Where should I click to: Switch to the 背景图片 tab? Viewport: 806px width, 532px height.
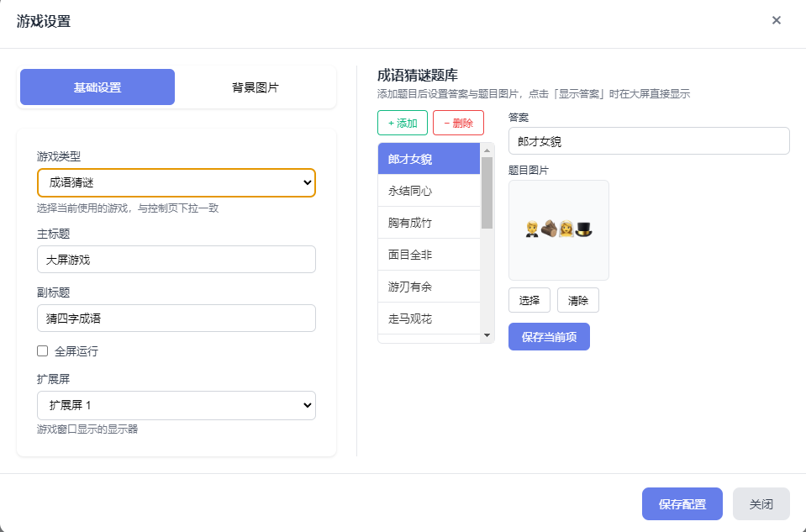tap(255, 87)
